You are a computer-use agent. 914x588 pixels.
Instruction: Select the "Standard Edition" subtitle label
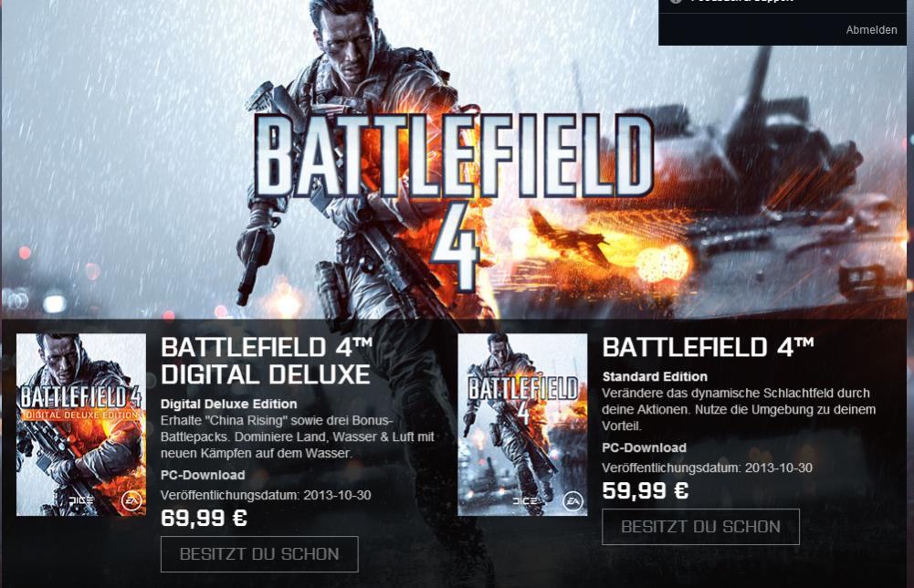tap(655, 376)
